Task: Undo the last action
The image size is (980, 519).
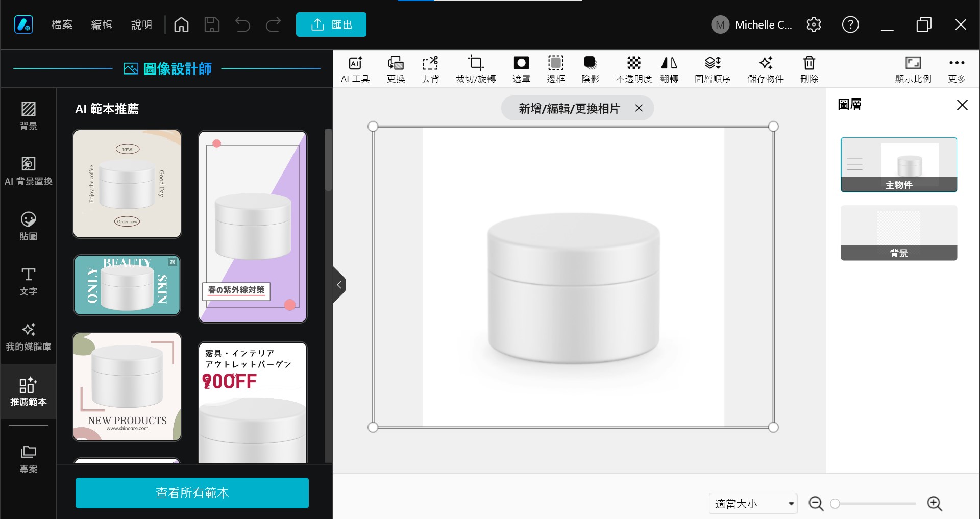Action: click(x=242, y=24)
